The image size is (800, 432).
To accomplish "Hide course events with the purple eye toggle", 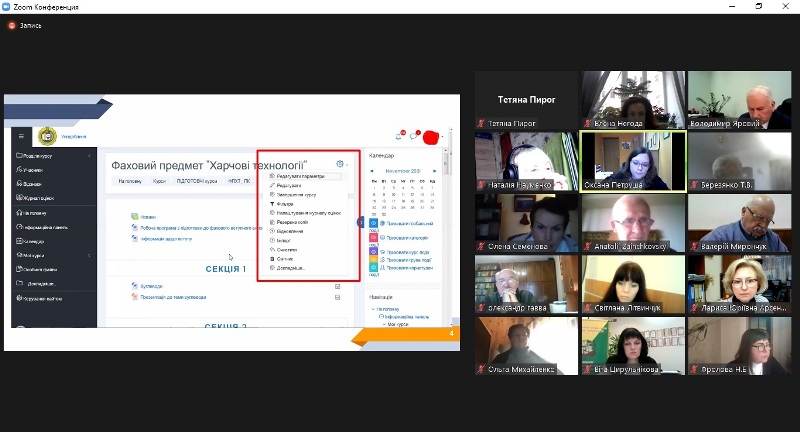I will pyautogui.click(x=373, y=251).
